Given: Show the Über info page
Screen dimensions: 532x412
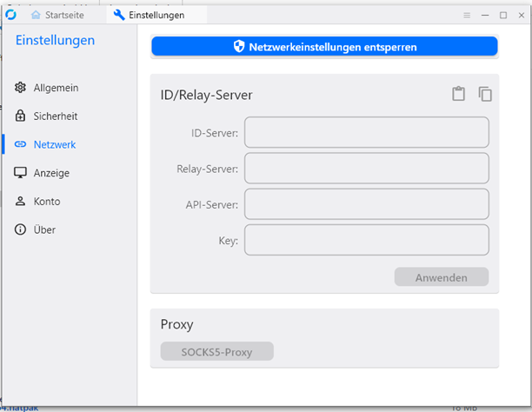Looking at the screenshot, I should coord(43,230).
